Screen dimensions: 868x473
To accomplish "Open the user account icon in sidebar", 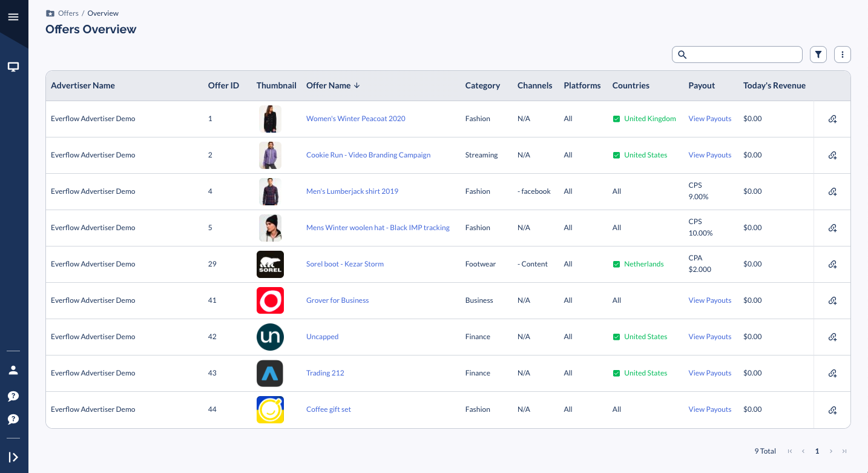I will (x=13, y=370).
